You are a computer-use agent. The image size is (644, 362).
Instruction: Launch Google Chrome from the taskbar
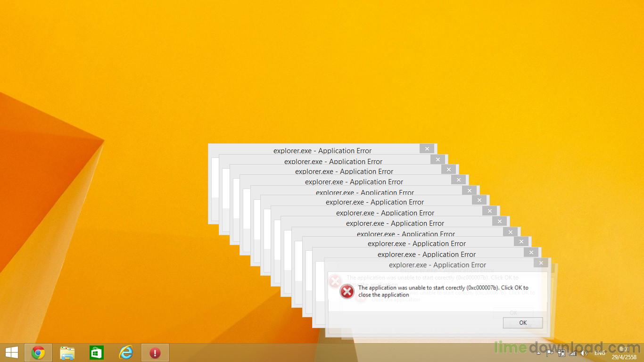coord(38,353)
